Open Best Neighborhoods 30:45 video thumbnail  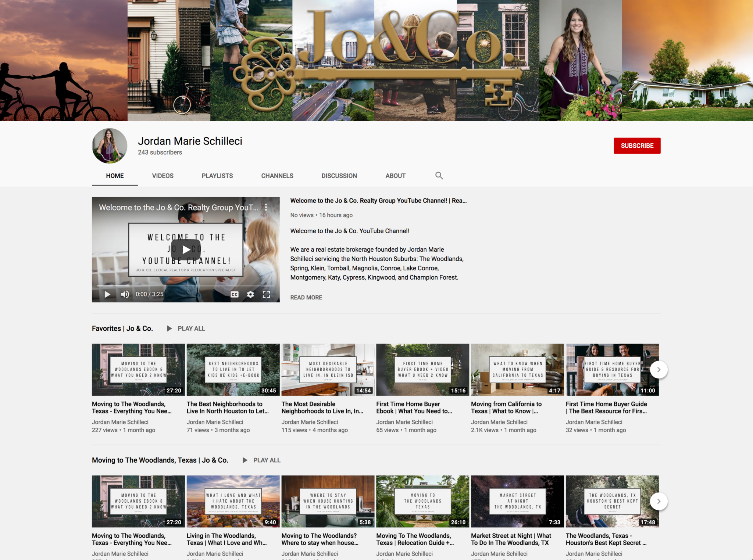click(233, 370)
